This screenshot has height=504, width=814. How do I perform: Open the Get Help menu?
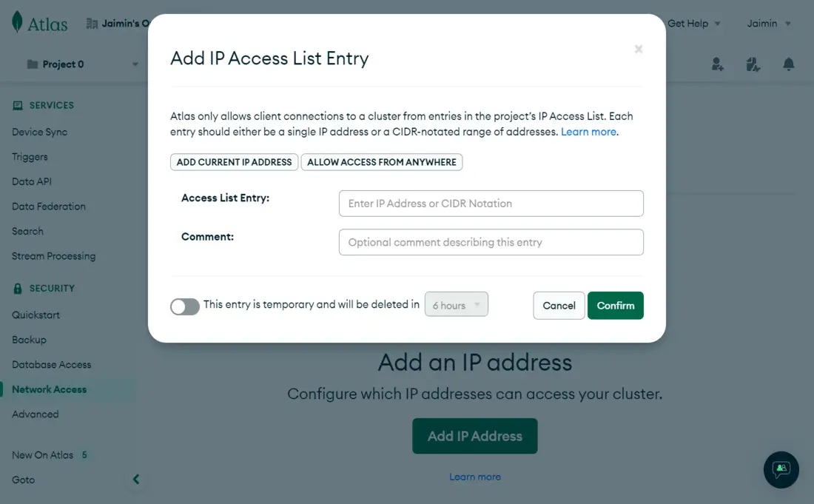click(x=693, y=24)
